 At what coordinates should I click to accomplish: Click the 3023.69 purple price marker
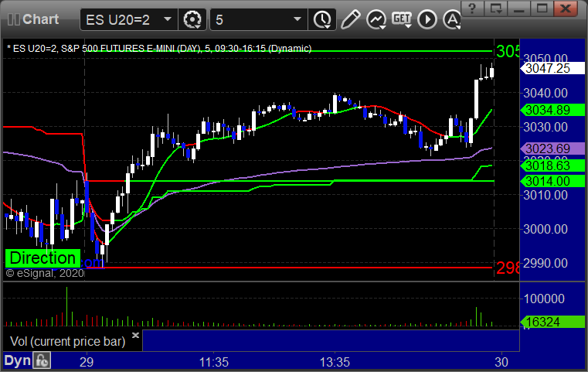click(552, 148)
